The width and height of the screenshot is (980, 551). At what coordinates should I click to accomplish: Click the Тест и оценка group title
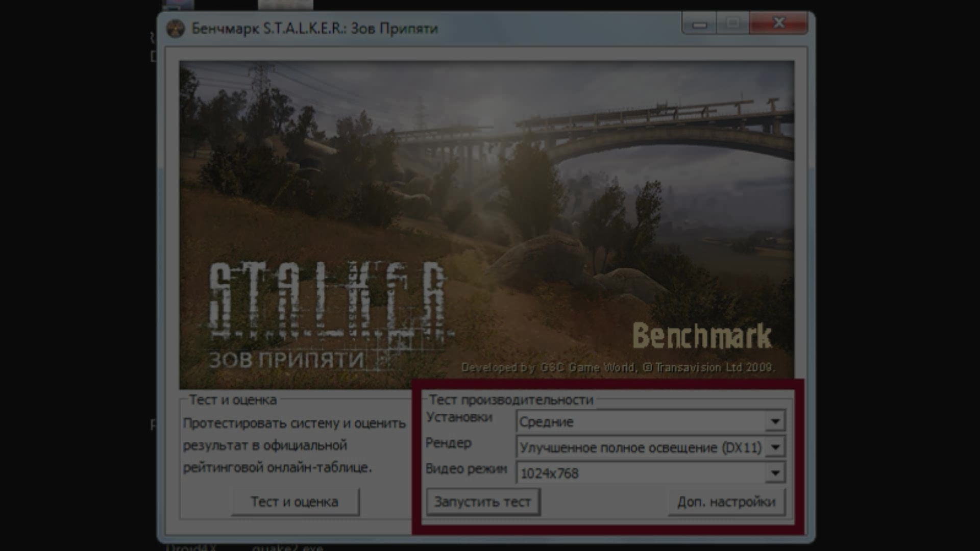click(233, 399)
